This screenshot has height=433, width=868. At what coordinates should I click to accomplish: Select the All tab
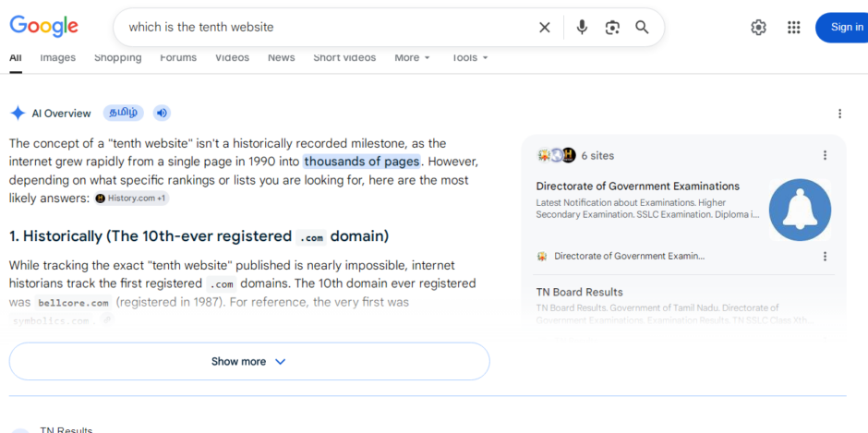click(x=16, y=57)
